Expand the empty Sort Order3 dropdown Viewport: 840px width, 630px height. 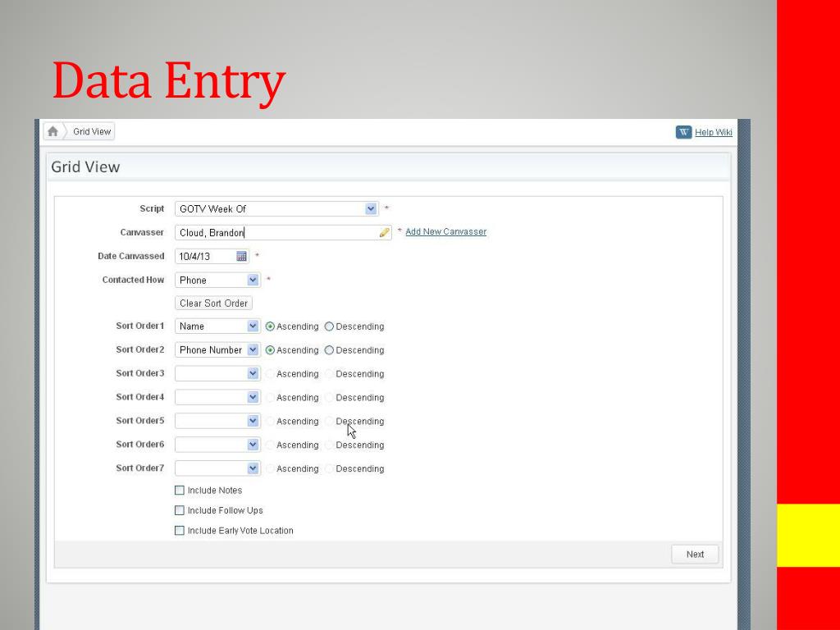[253, 373]
